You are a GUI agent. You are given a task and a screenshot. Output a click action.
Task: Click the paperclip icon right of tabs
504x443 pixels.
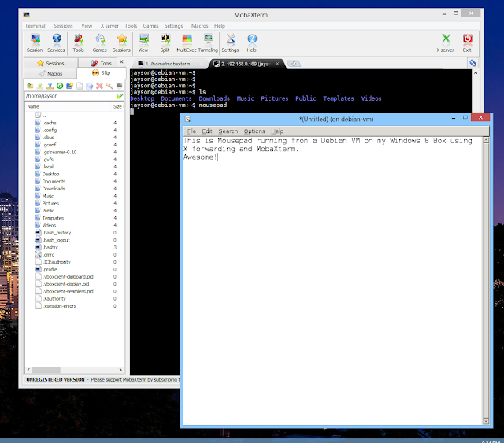tap(472, 63)
